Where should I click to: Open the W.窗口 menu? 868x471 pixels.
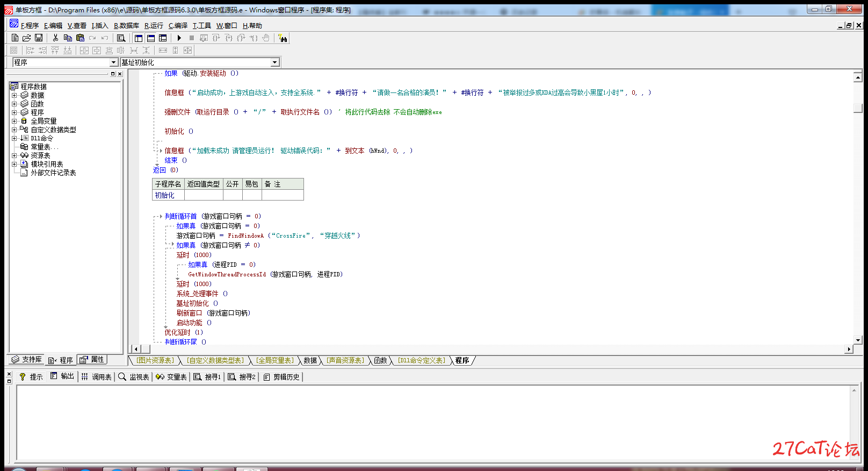227,25
